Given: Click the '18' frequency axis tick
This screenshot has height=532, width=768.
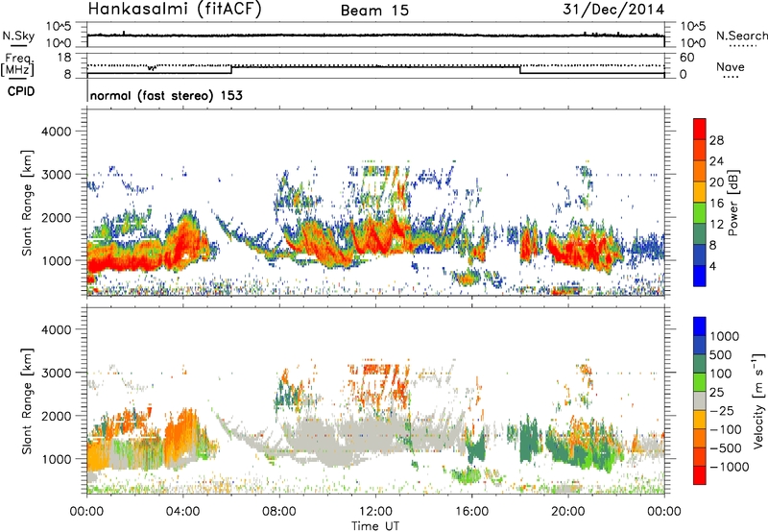Looking at the screenshot, I should point(63,58).
